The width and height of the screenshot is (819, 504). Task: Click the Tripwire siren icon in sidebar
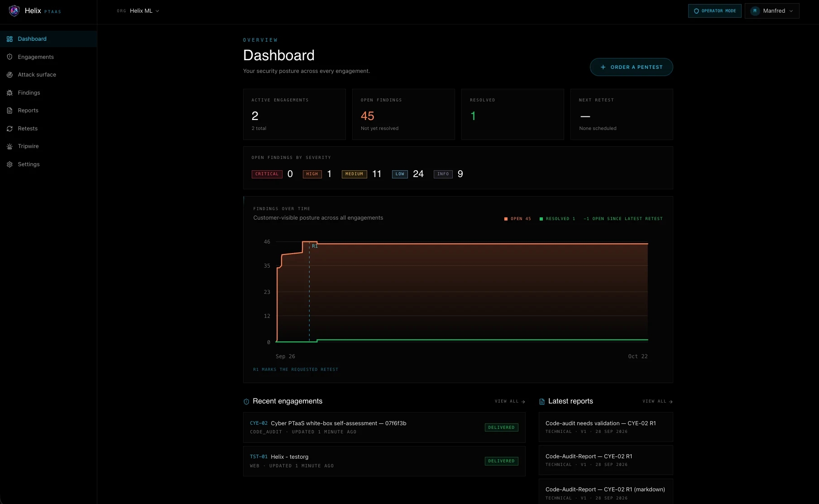[x=10, y=146]
